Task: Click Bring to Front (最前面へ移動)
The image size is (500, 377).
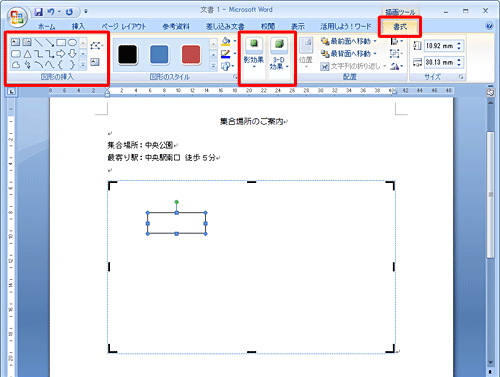Action: coord(349,41)
